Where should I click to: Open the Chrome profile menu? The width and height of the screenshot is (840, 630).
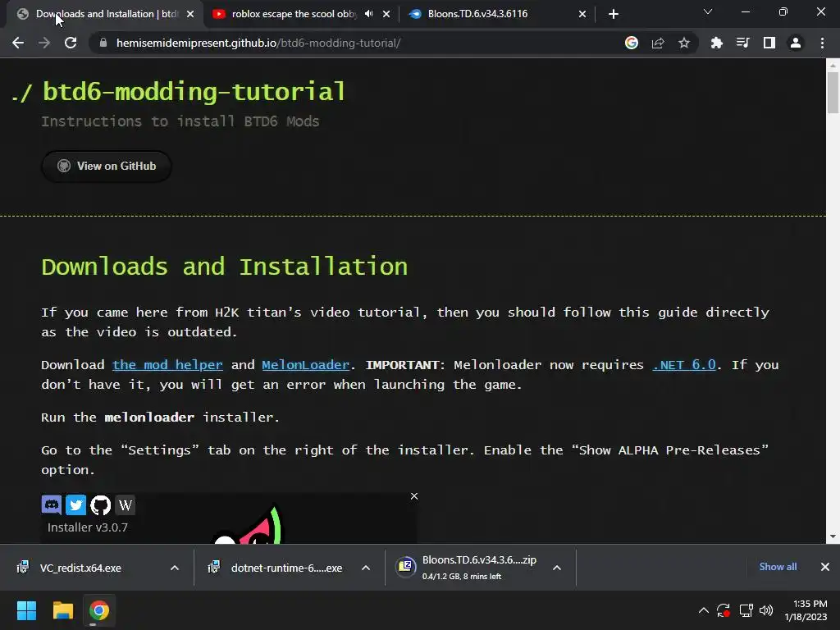point(796,43)
